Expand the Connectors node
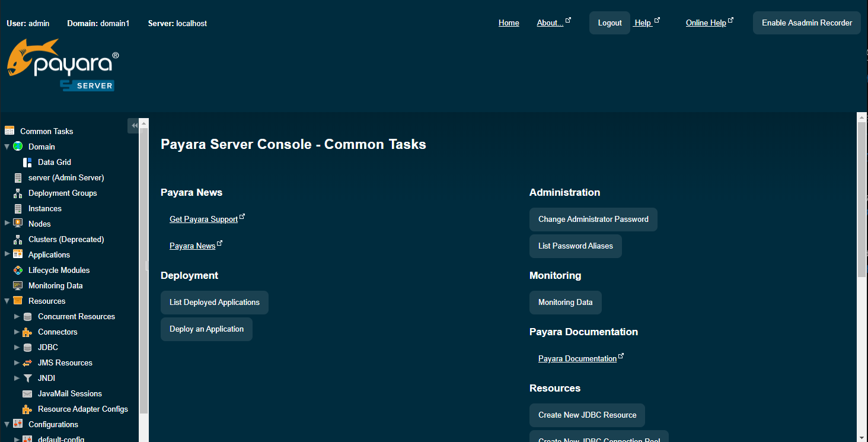The width and height of the screenshot is (868, 442). click(17, 332)
